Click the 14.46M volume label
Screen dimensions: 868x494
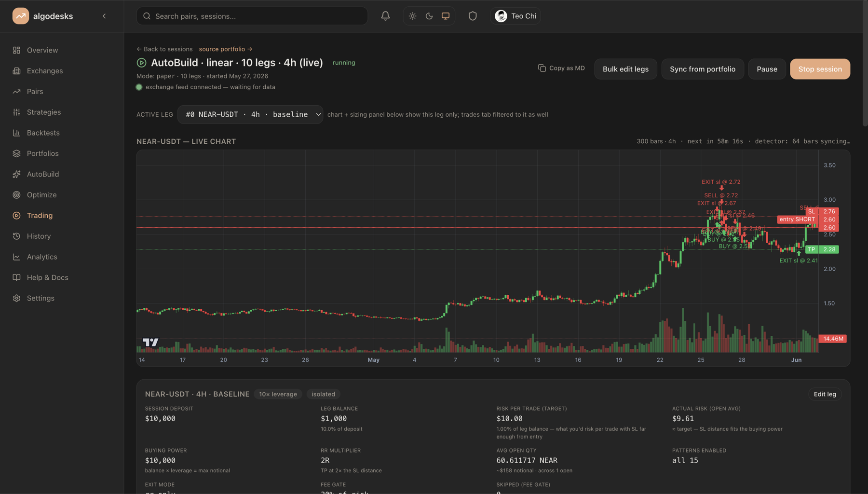click(x=833, y=339)
